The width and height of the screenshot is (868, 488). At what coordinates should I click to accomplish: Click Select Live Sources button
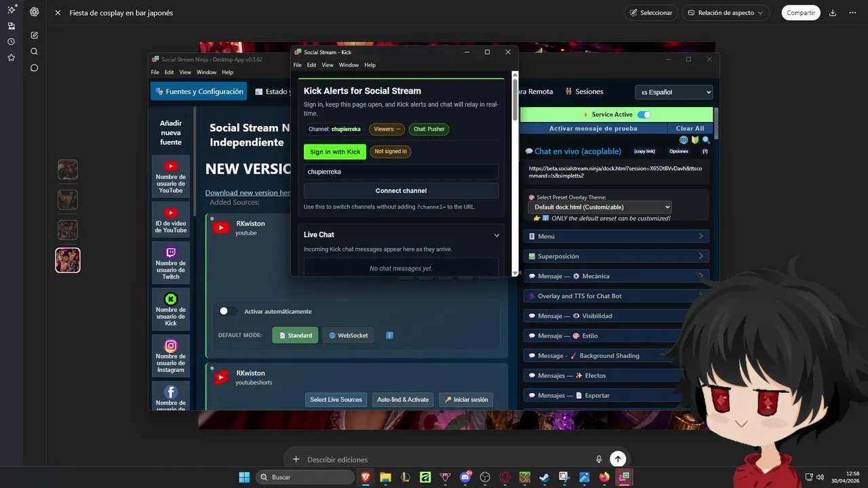(x=336, y=399)
